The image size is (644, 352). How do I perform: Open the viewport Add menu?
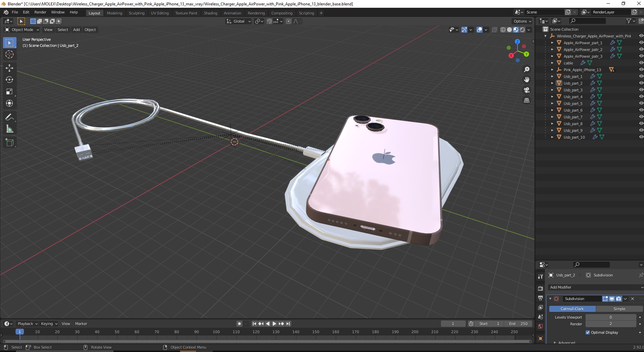[77, 30]
